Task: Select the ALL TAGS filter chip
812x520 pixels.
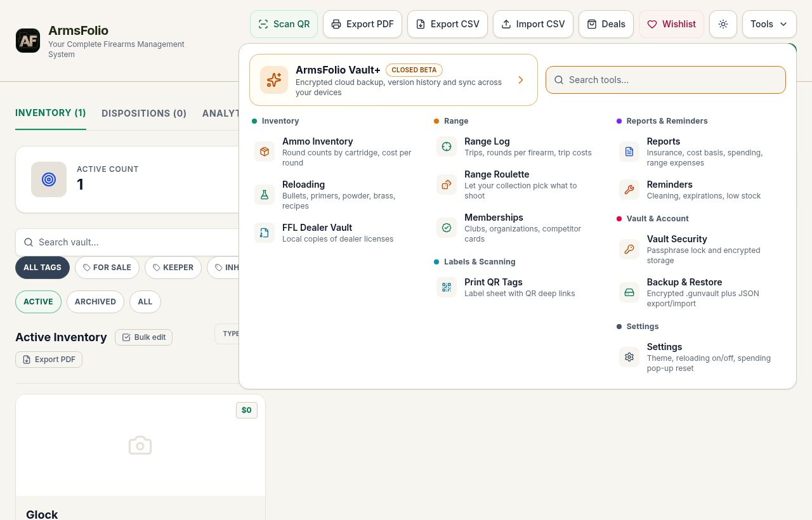Action: [x=43, y=268]
